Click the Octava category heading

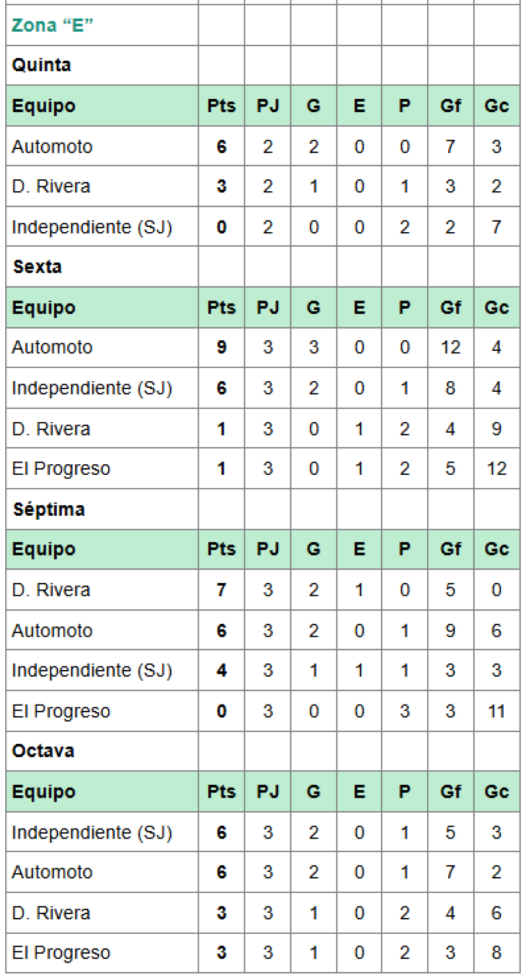[x=43, y=751]
